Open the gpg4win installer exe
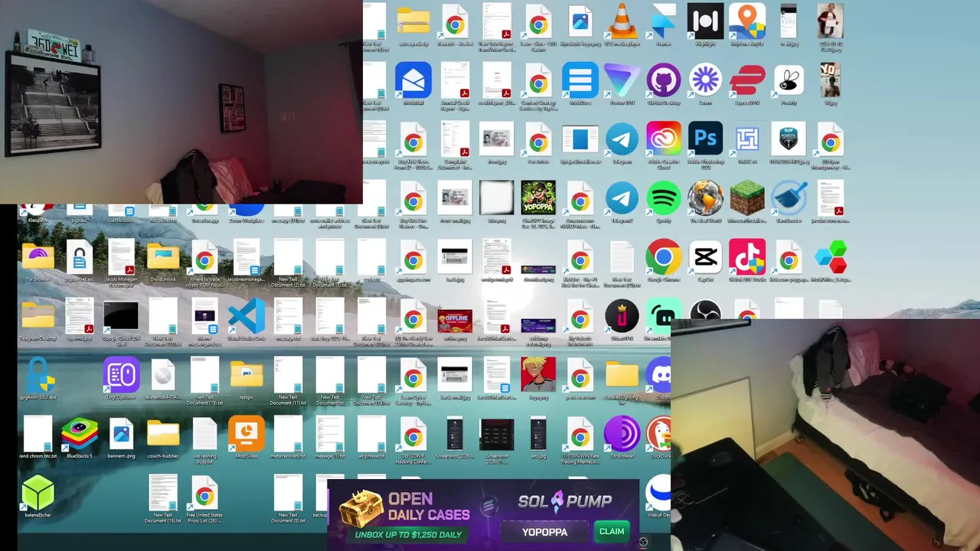The width and height of the screenshot is (980, 551). 38,376
